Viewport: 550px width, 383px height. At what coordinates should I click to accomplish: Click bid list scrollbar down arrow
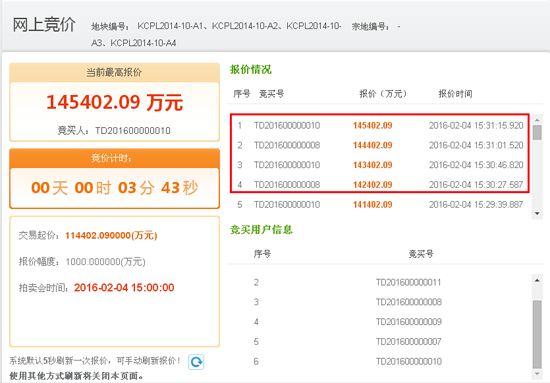point(537,213)
